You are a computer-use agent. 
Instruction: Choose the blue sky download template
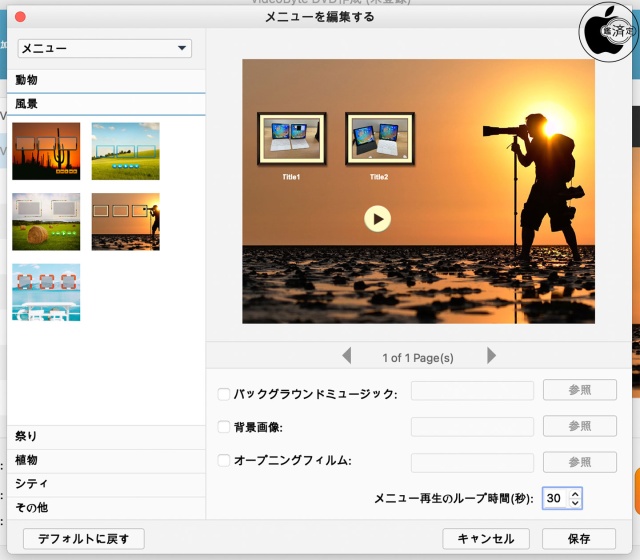[46, 292]
